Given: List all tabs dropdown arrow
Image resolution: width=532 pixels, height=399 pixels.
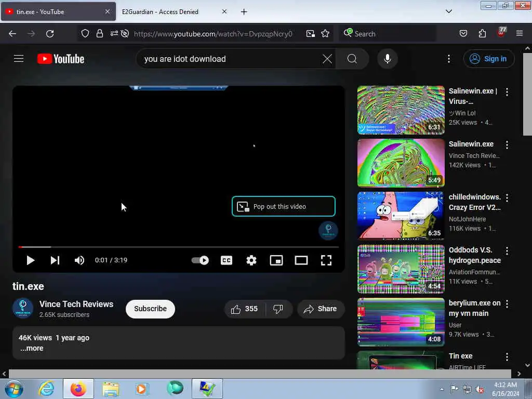Looking at the screenshot, I should (449, 11).
